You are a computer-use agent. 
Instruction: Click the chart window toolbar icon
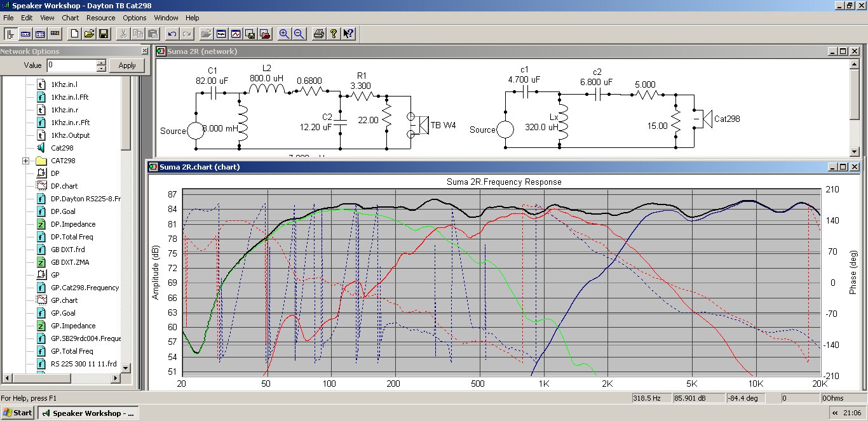pyautogui.click(x=235, y=34)
